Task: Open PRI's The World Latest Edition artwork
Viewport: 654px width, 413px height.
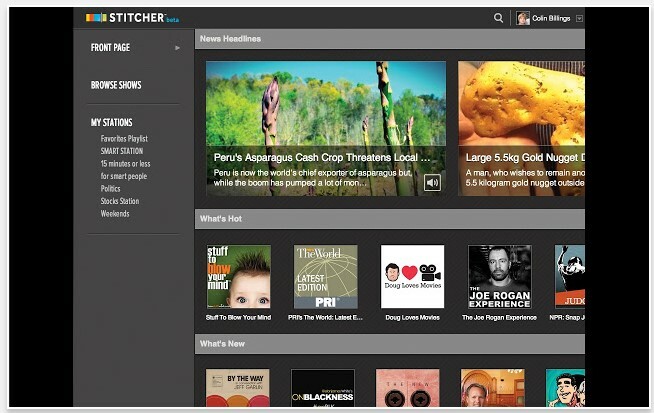Action: pyautogui.click(x=326, y=277)
